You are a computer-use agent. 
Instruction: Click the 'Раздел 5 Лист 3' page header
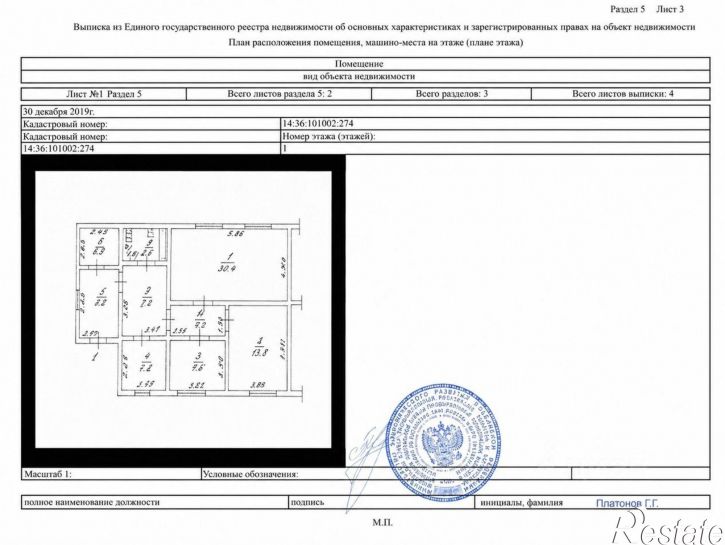[646, 9]
